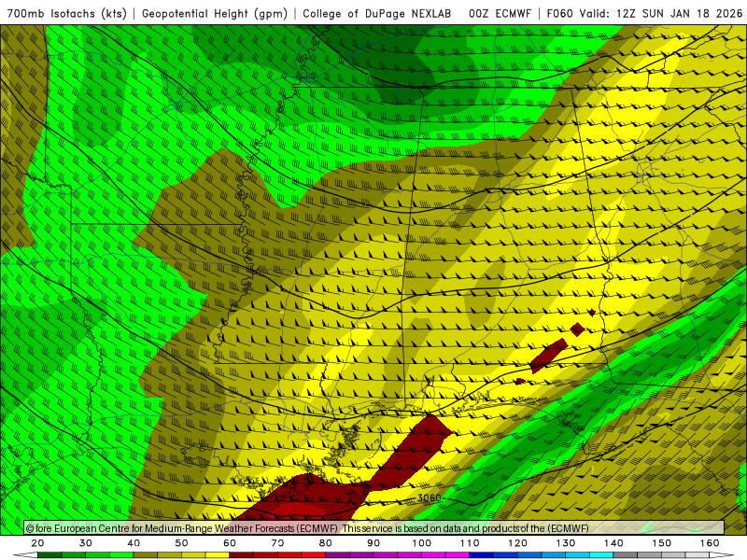Click the '100' colorbar scale label

(422, 543)
